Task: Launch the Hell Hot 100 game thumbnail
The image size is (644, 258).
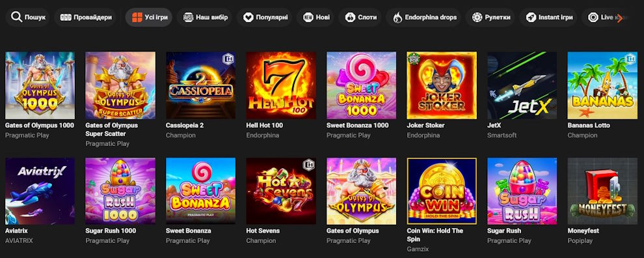Action: tap(281, 85)
